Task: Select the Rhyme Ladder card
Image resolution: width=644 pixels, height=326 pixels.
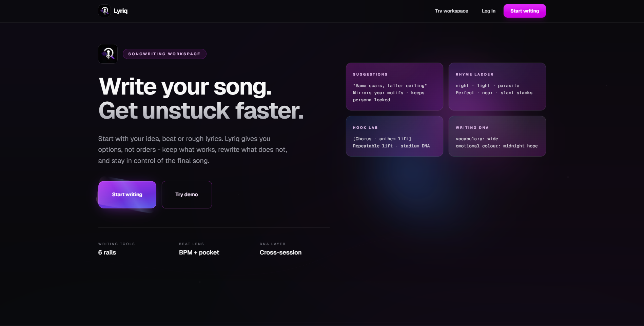Action: coord(497,86)
